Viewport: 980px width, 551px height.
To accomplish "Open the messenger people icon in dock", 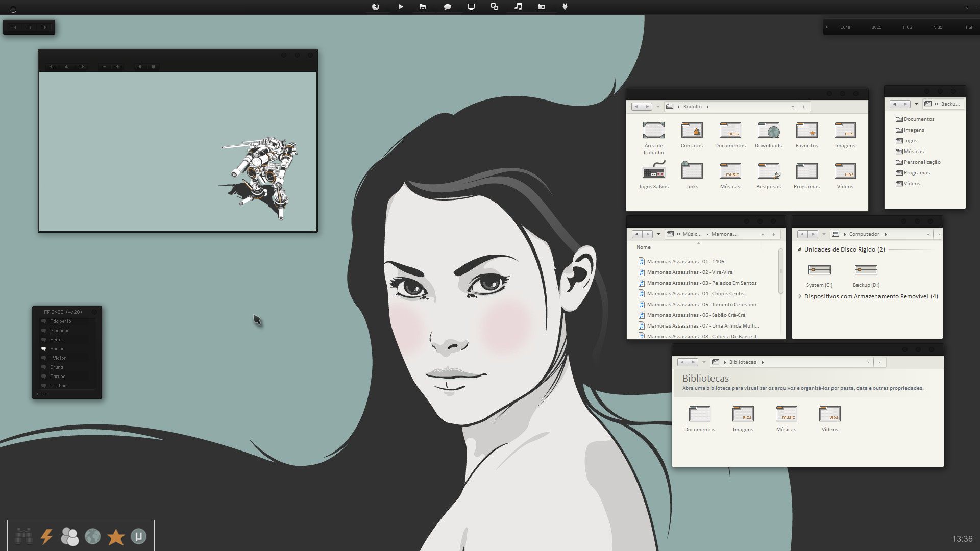I will (69, 536).
